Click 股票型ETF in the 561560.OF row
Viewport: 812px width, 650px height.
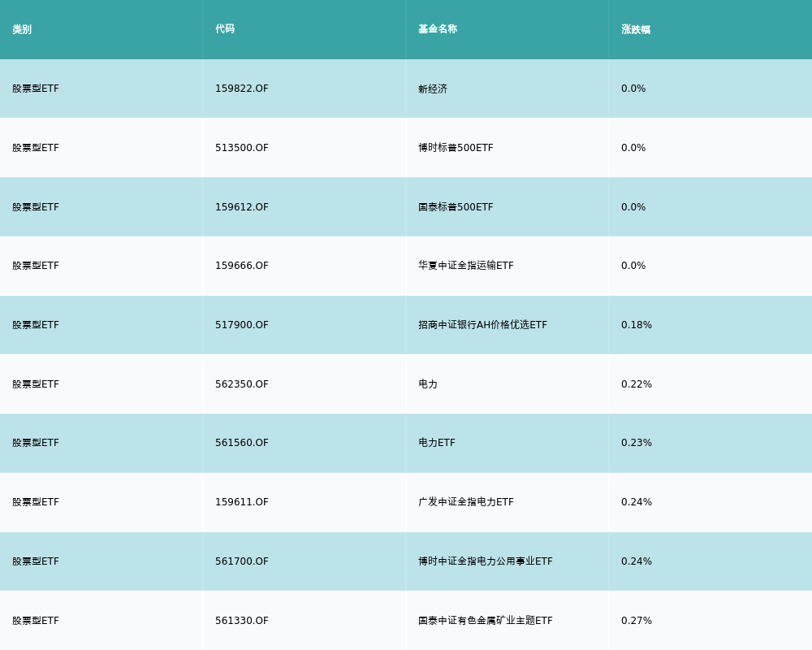pos(36,443)
